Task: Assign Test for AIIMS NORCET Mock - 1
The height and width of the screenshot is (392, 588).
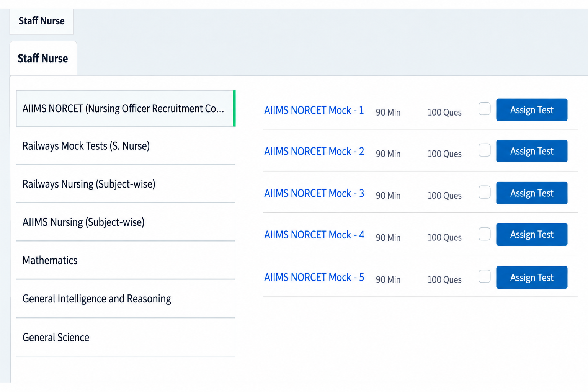Action: (532, 110)
